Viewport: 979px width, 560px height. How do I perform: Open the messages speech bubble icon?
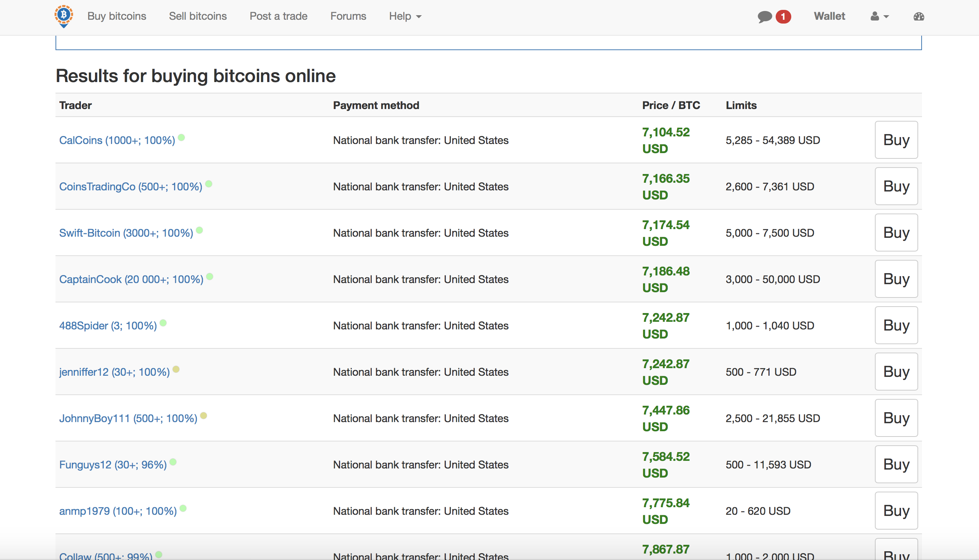coord(764,17)
